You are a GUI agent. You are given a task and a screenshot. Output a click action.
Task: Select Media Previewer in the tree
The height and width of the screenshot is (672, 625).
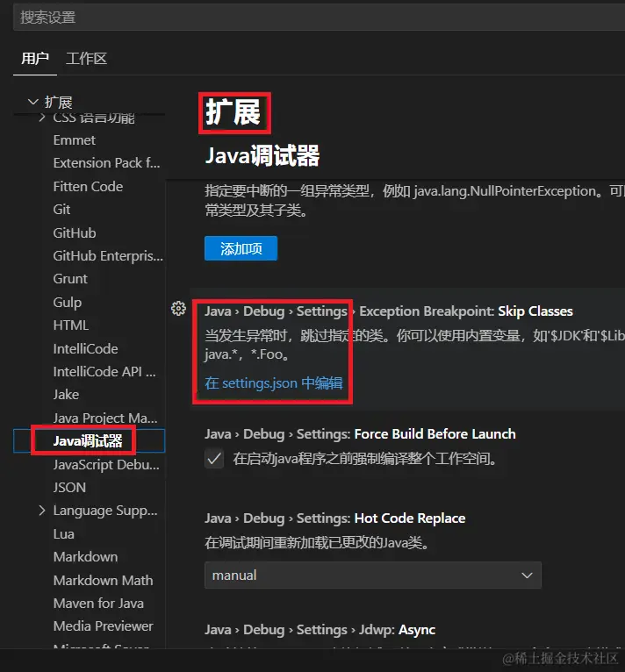[x=103, y=626]
